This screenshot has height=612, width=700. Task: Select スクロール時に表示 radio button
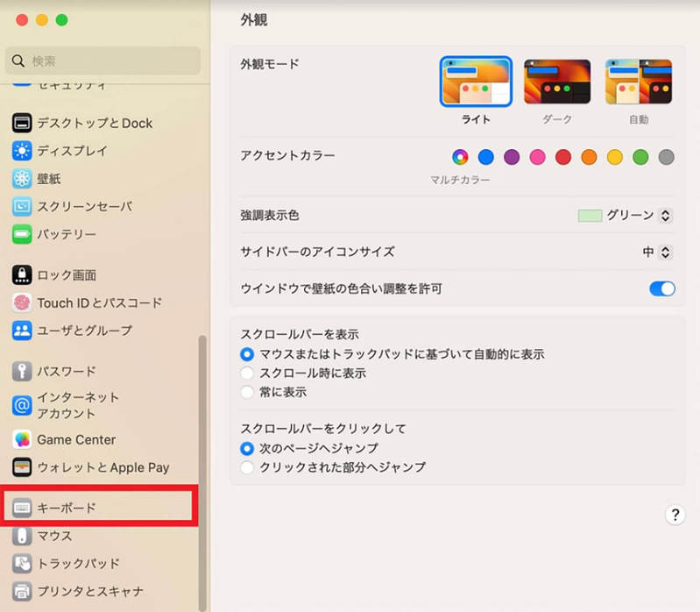tap(247, 373)
